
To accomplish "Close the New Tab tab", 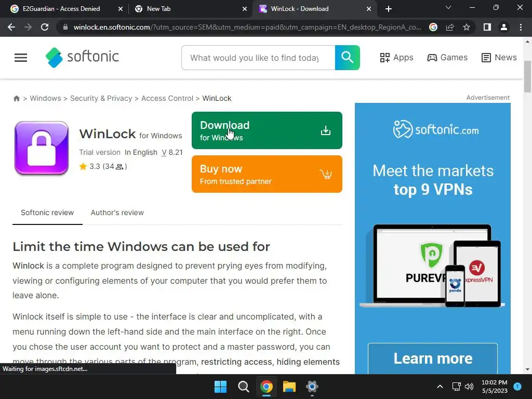I will pos(245,9).
